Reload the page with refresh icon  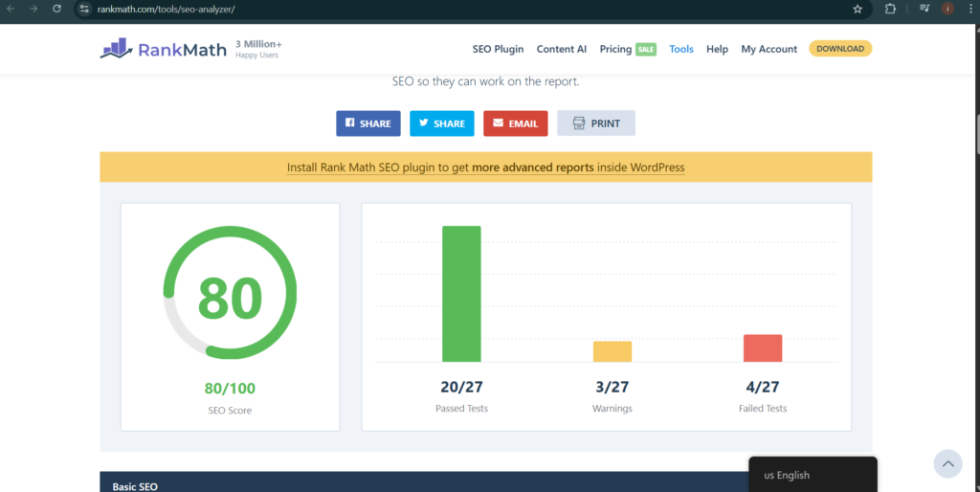coord(56,9)
